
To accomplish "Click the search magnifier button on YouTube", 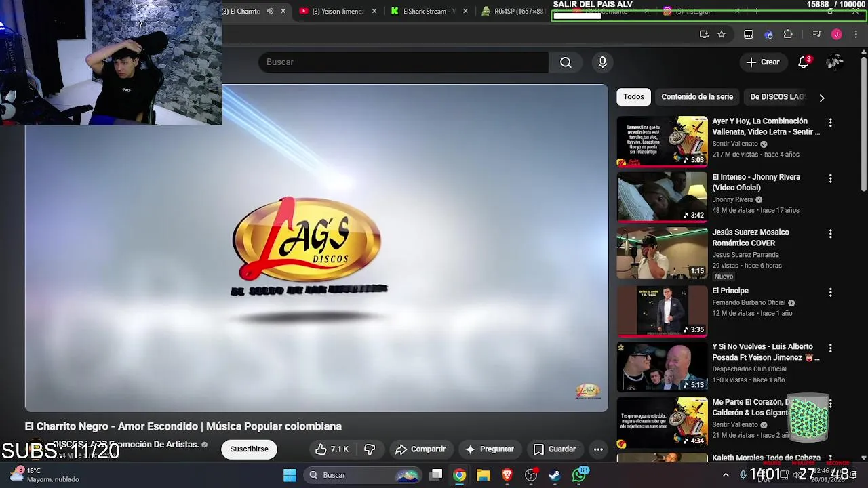I will click(x=566, y=62).
